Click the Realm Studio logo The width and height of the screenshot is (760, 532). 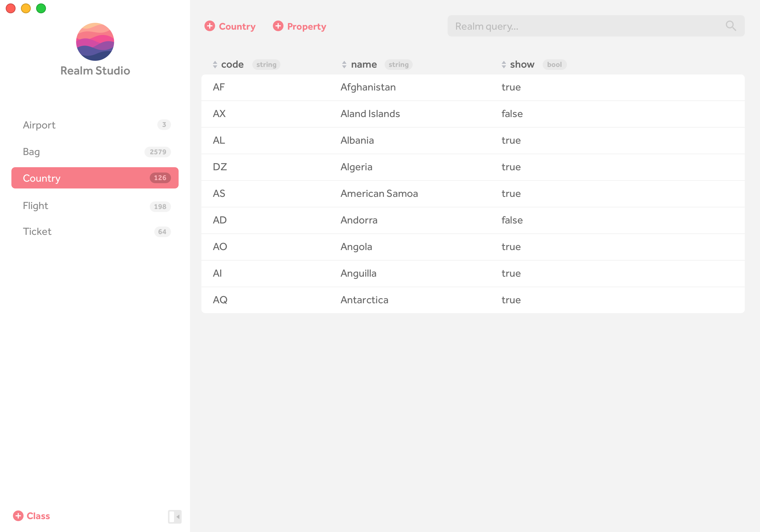click(95, 42)
